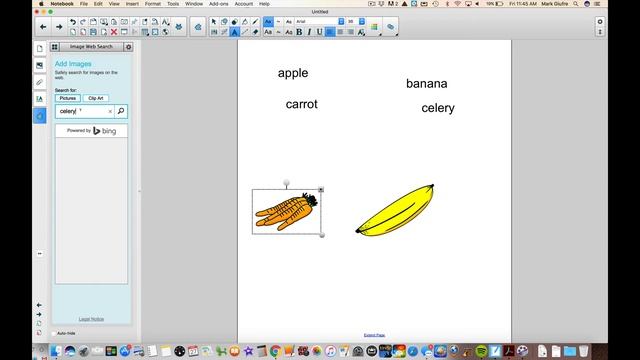The width and height of the screenshot is (640, 360).
Task: Select the banana image on the page
Action: 395,211
